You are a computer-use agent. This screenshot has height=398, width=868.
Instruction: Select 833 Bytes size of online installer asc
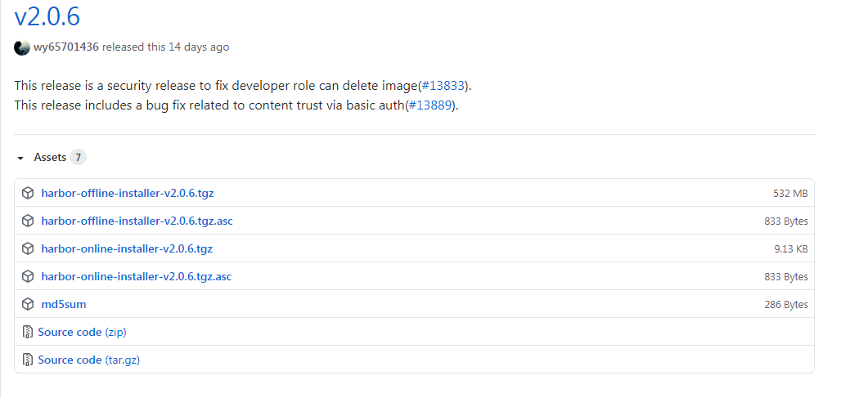point(786,276)
